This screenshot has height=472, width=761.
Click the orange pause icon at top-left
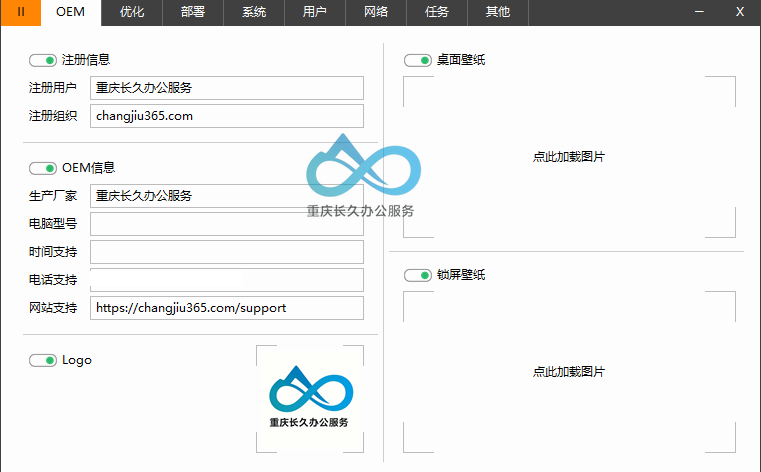coord(21,12)
